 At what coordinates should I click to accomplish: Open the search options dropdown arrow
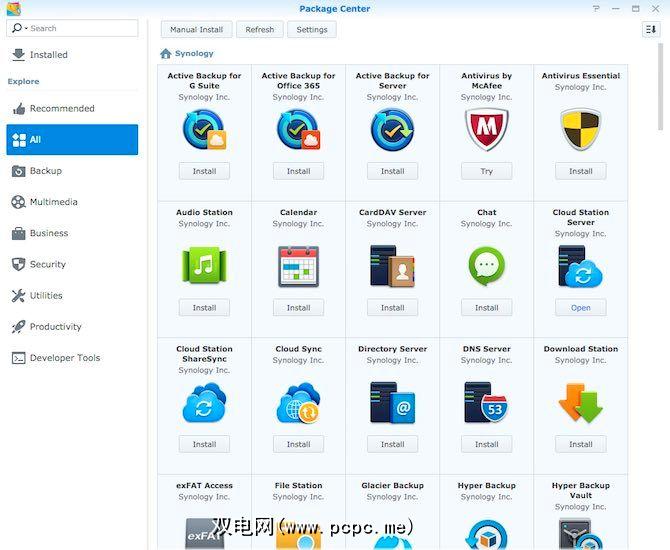26,28
